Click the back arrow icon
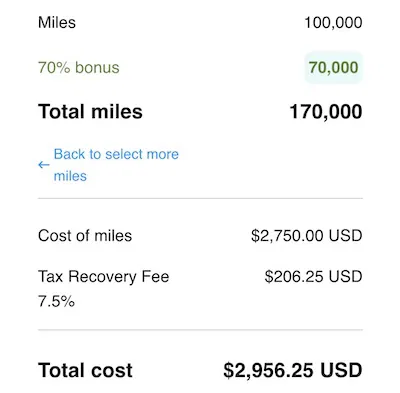 pyautogui.click(x=44, y=165)
